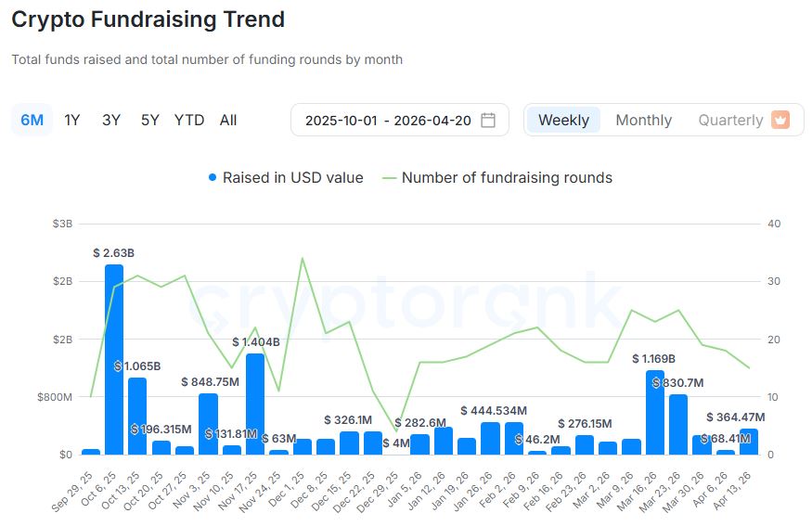The image size is (812, 526).
Task: Switch to Monthly interval view
Action: coord(643,120)
